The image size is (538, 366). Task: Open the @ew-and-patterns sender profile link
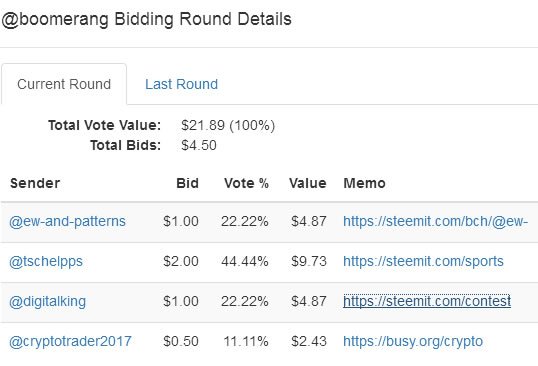67,221
